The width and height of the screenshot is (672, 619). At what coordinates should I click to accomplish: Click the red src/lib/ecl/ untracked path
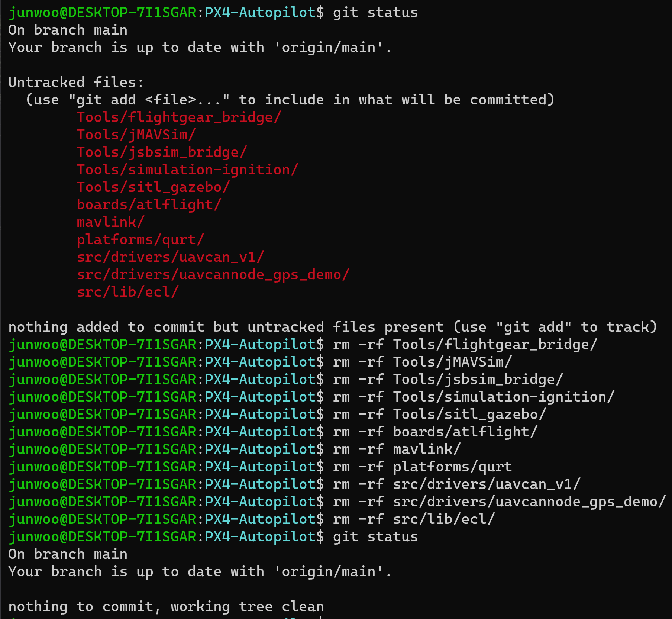pos(127,292)
